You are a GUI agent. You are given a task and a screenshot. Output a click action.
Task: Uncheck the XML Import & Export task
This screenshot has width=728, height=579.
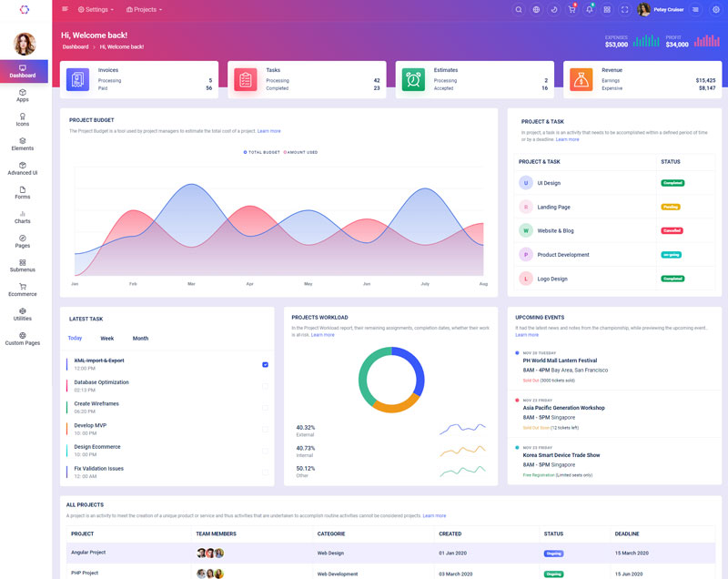[x=265, y=364]
